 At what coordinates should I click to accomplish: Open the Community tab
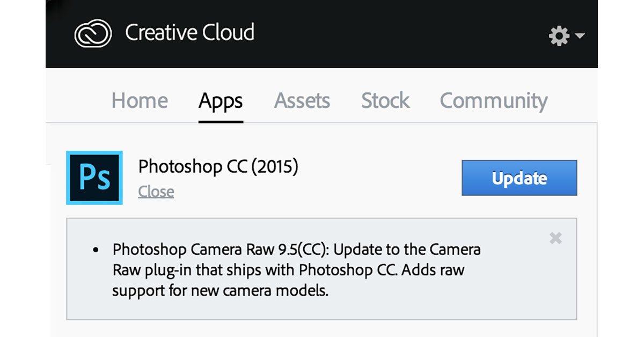click(494, 101)
